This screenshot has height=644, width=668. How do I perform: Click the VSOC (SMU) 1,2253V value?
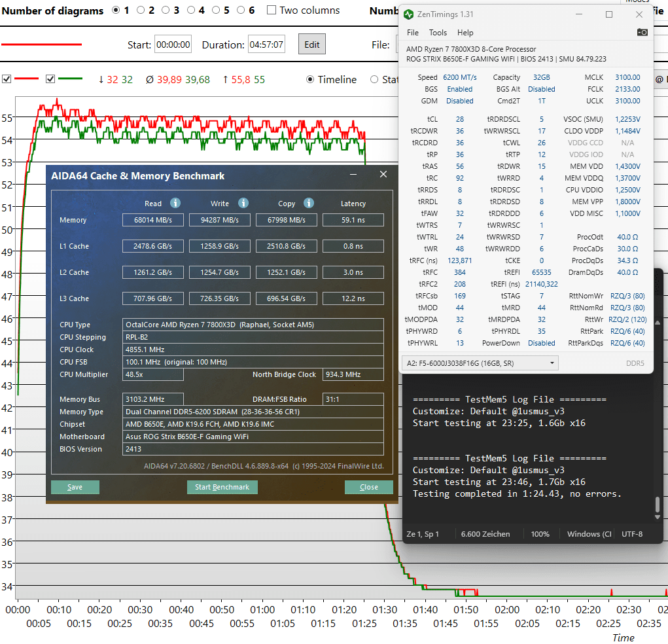[627, 119]
